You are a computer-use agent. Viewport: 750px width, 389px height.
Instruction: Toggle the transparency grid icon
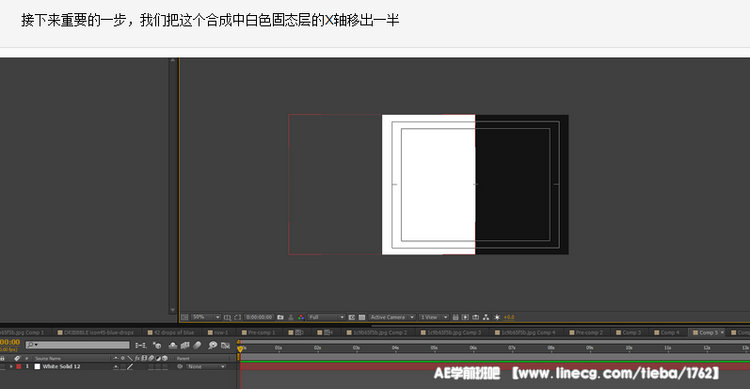coord(362,317)
